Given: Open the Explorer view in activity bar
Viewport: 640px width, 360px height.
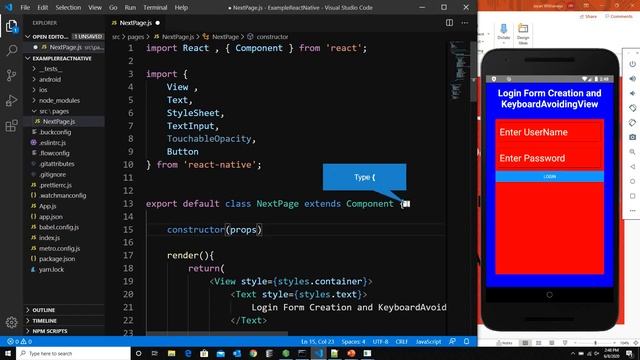Looking at the screenshot, I should [11, 27].
